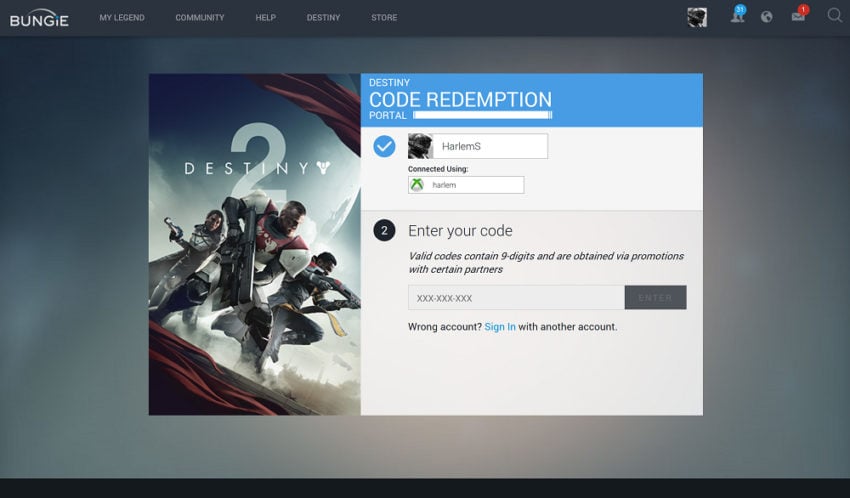Open the Help menu item
The image size is (850, 498).
265,18
